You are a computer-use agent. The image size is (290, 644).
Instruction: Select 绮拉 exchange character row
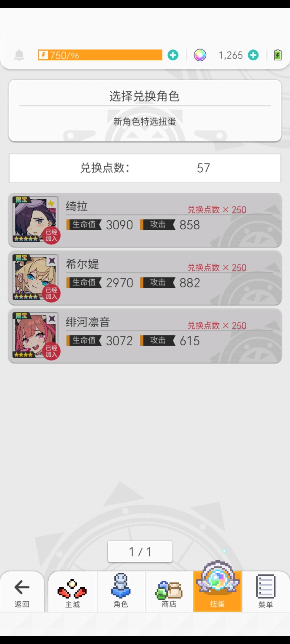coord(145,220)
